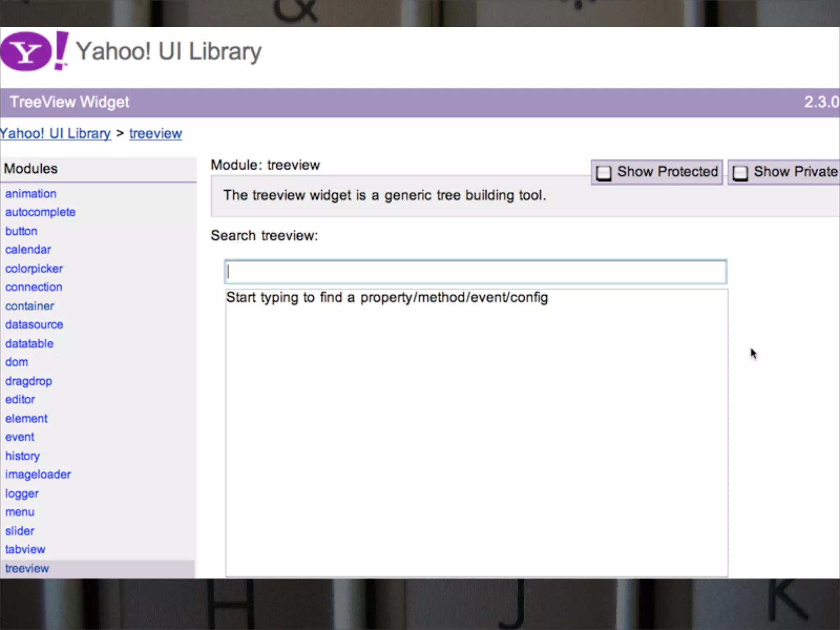Go to the autocomplete module
The width and height of the screenshot is (840, 630).
coord(40,212)
